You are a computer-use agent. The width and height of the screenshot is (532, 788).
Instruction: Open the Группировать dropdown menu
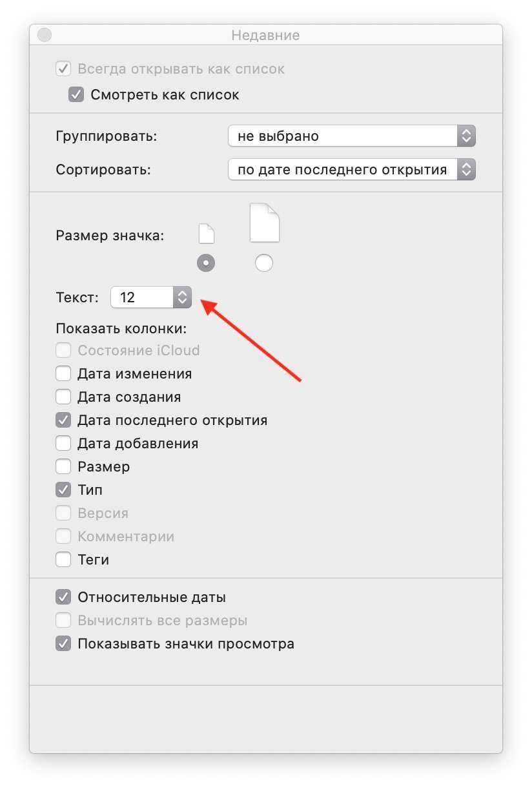pyautogui.click(x=351, y=136)
